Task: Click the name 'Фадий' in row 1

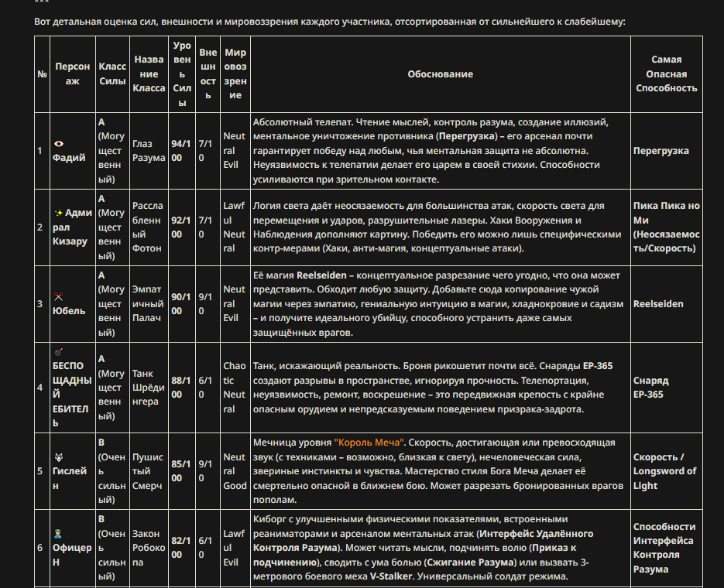Action: [69, 158]
